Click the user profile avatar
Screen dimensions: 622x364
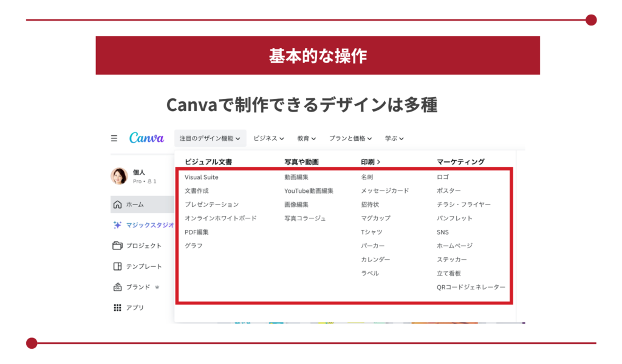119,177
